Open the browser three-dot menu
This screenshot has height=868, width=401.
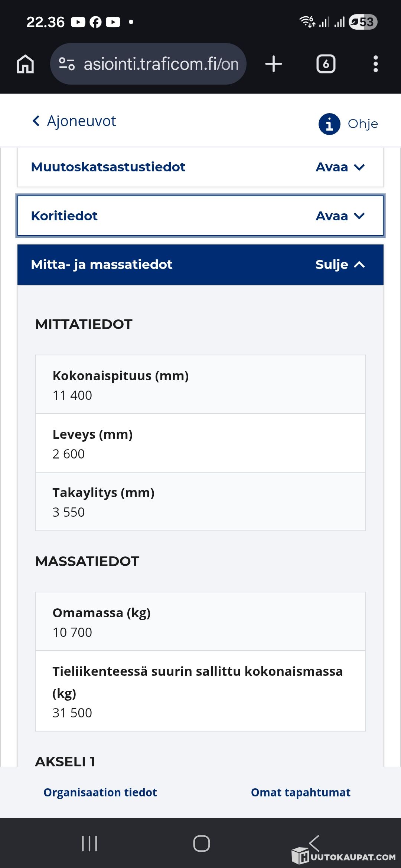click(x=375, y=64)
